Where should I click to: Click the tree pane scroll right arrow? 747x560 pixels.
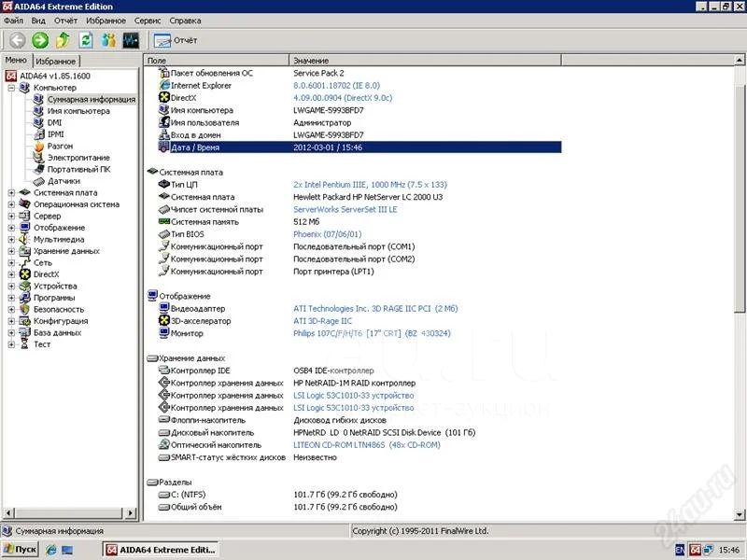(x=130, y=513)
